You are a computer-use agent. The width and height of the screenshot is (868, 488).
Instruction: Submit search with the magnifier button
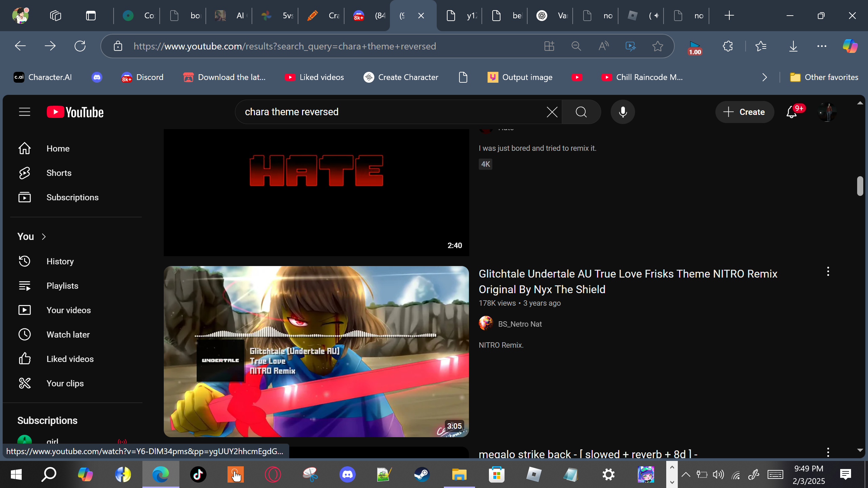[x=581, y=112]
